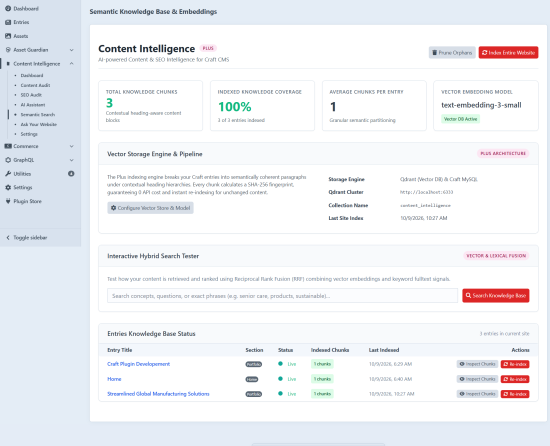This screenshot has height=446, width=550.
Task: Click text-embedding-3-small model name
Action: pos(481,105)
